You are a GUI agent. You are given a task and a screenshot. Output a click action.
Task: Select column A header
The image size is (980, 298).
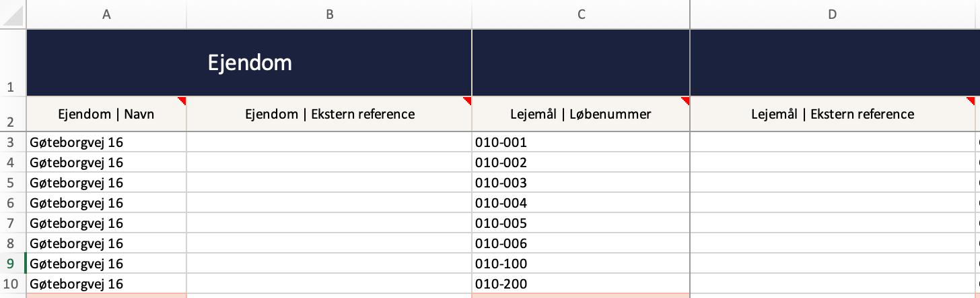click(x=106, y=14)
